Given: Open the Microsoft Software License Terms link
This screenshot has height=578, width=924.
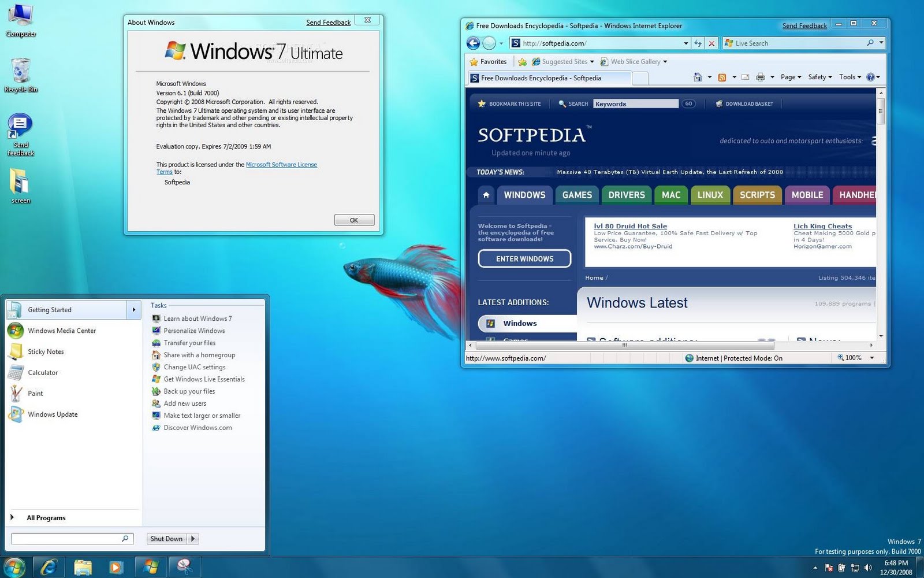Looking at the screenshot, I should point(281,164).
